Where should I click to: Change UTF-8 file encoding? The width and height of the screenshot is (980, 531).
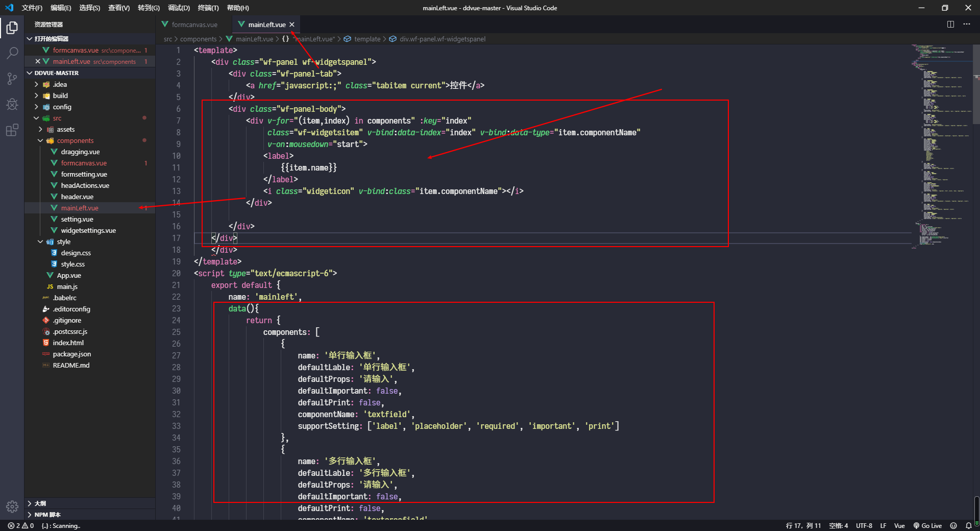tap(864, 525)
